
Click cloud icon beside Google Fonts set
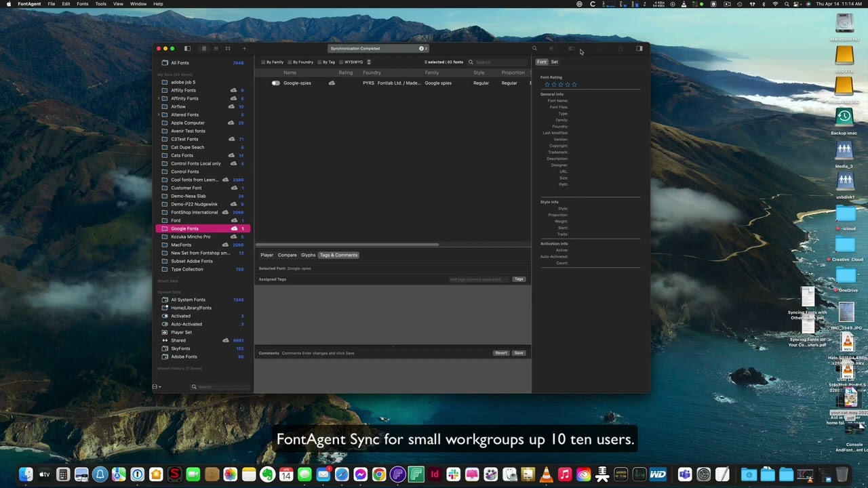point(235,228)
